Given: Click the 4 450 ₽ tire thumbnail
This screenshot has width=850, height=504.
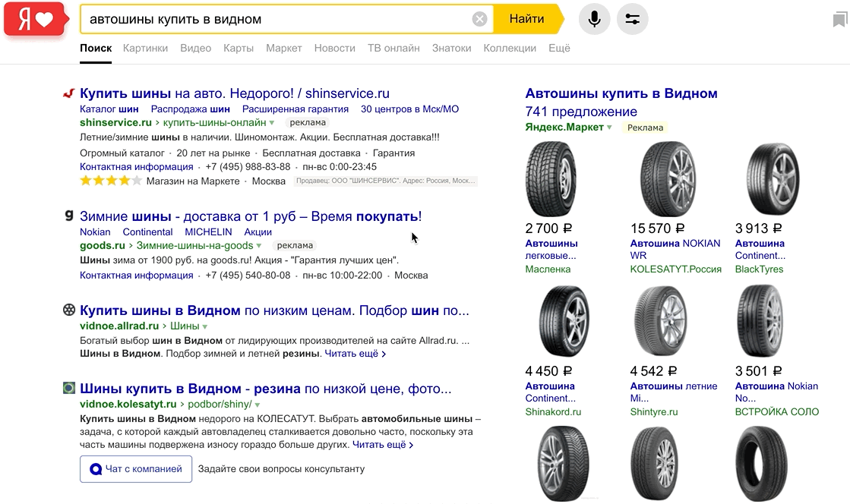Looking at the screenshot, I should pyautogui.click(x=564, y=321).
